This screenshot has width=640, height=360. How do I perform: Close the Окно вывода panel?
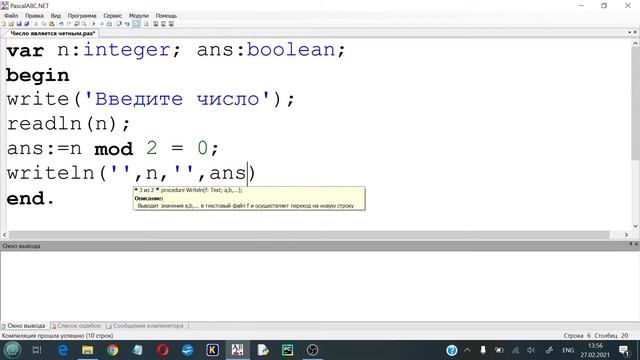click(636, 244)
